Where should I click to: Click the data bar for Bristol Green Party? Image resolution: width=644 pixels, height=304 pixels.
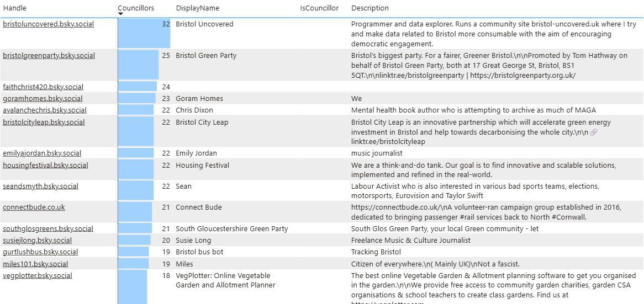click(x=138, y=65)
